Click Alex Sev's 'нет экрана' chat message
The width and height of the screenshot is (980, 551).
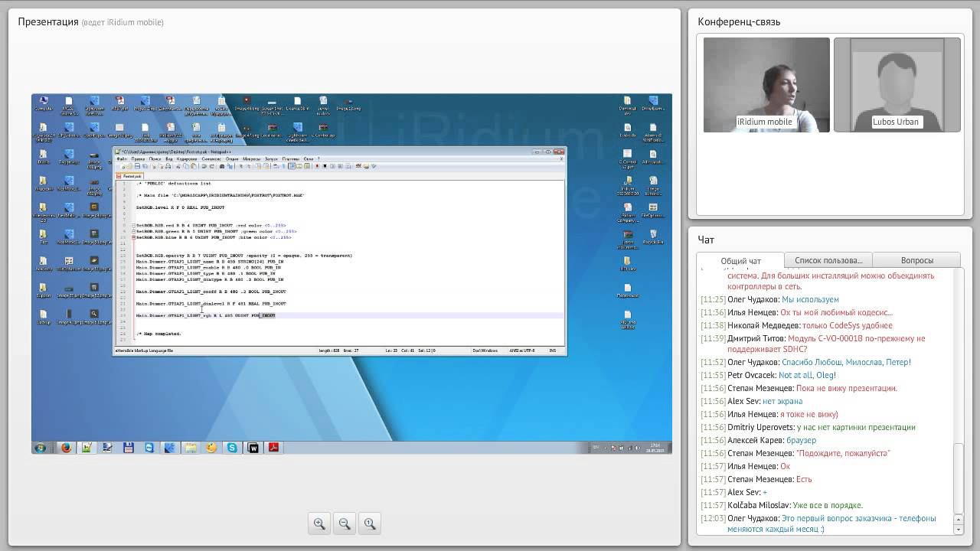(782, 401)
